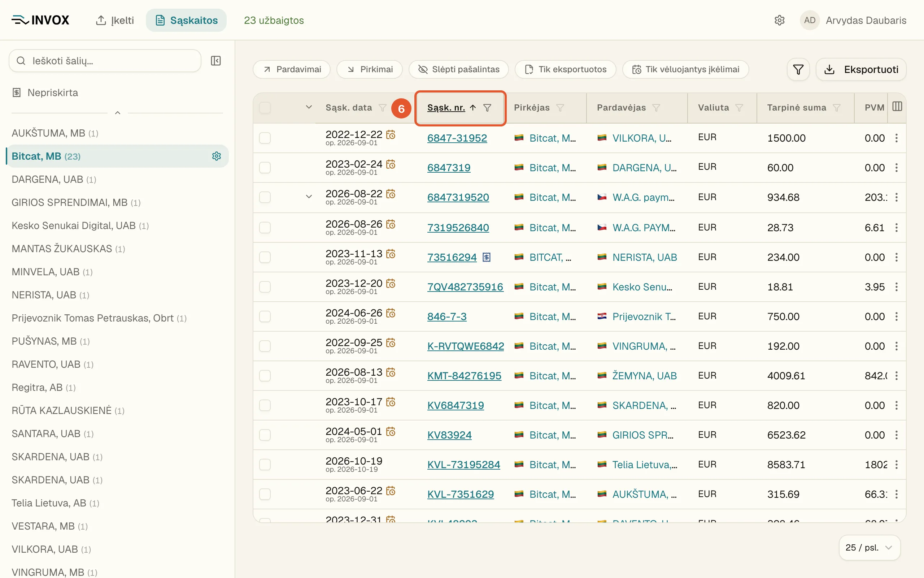Click late-upload icon beside date 2022-12-22
Image resolution: width=924 pixels, height=578 pixels.
coord(391,134)
